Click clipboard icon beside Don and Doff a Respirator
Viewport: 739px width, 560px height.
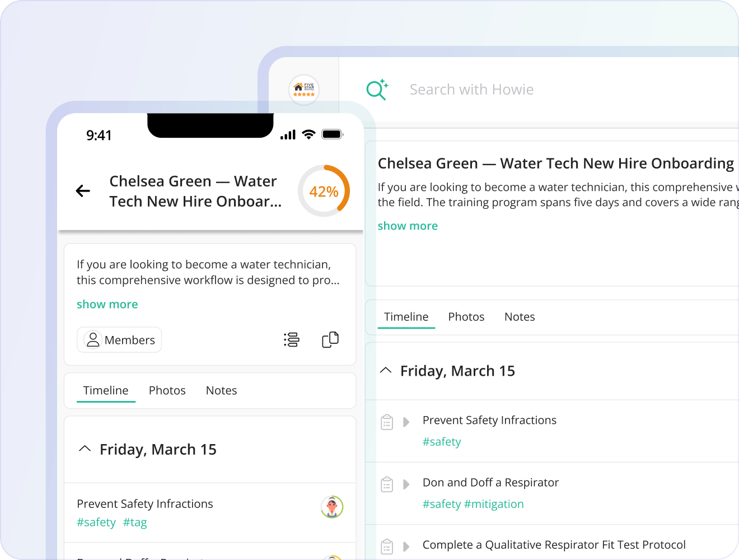(387, 484)
